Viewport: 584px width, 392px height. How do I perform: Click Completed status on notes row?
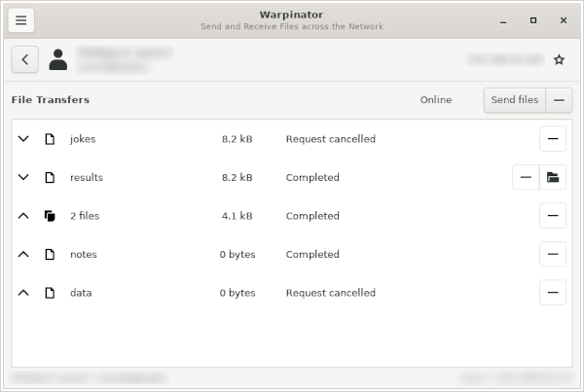pyautogui.click(x=312, y=254)
